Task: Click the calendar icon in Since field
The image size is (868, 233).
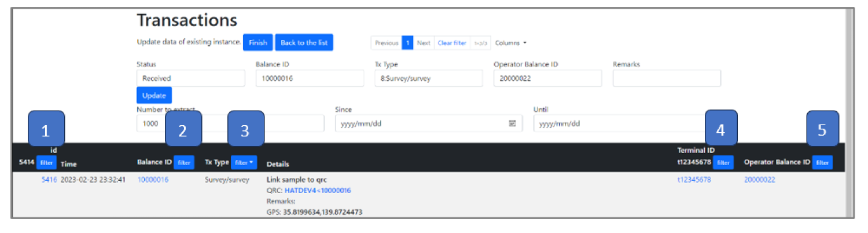Action: (x=512, y=123)
